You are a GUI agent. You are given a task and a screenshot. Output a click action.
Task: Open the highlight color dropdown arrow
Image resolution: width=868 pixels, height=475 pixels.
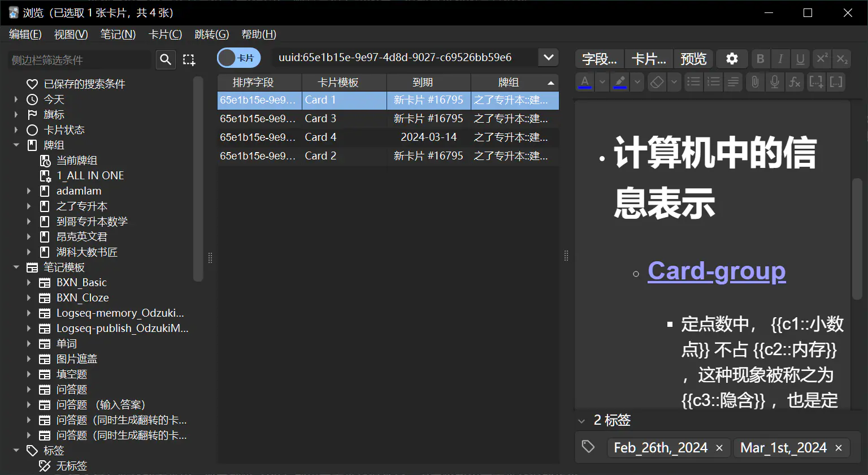point(637,82)
